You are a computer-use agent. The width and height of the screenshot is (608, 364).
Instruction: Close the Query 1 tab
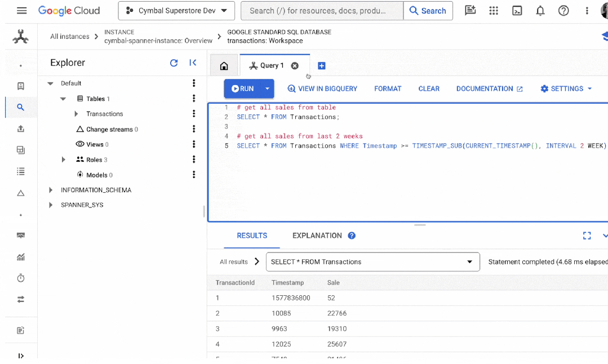(x=295, y=66)
